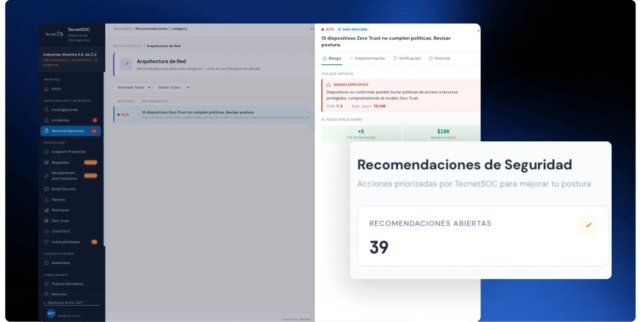
Task: Click the Cloud SOC cloud icon
Action: 46,231
